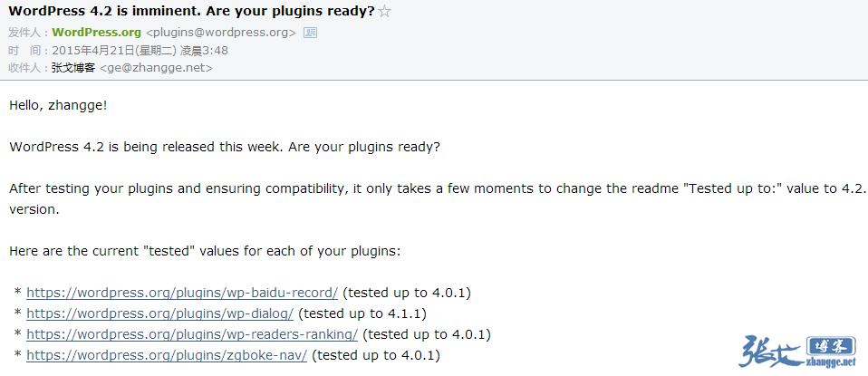
Task: Open the wp-baidu-record plugin link
Action: 182,293
